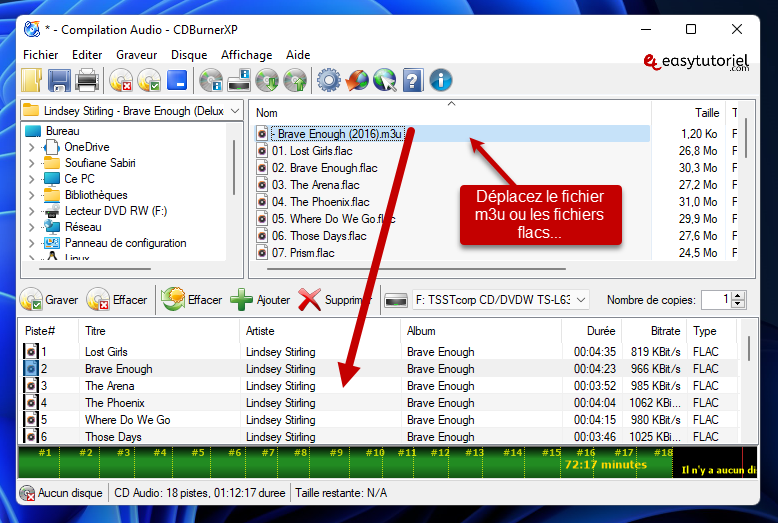This screenshot has height=523, width=778.
Task: Click the folder tree vertical scrollbar
Action: pos(234,167)
